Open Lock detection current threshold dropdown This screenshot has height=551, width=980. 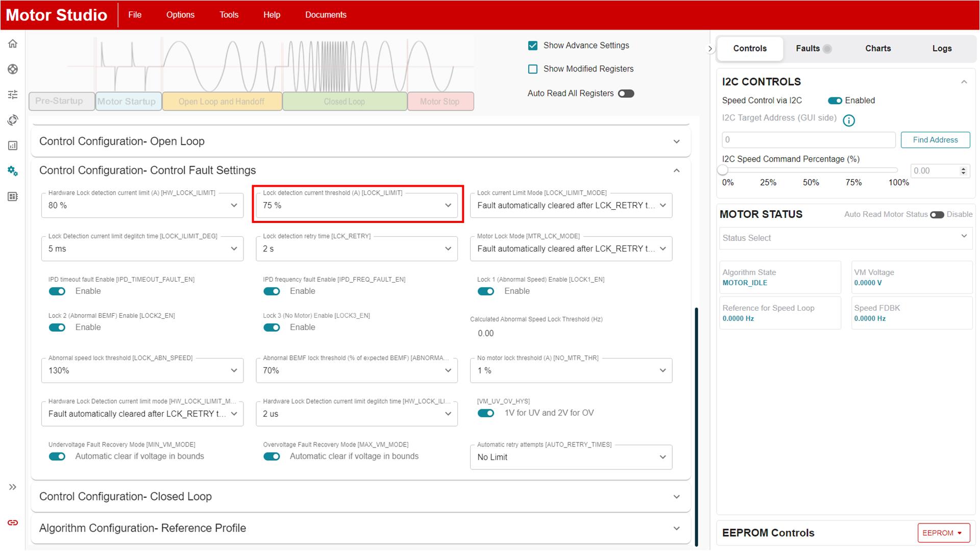pos(357,205)
